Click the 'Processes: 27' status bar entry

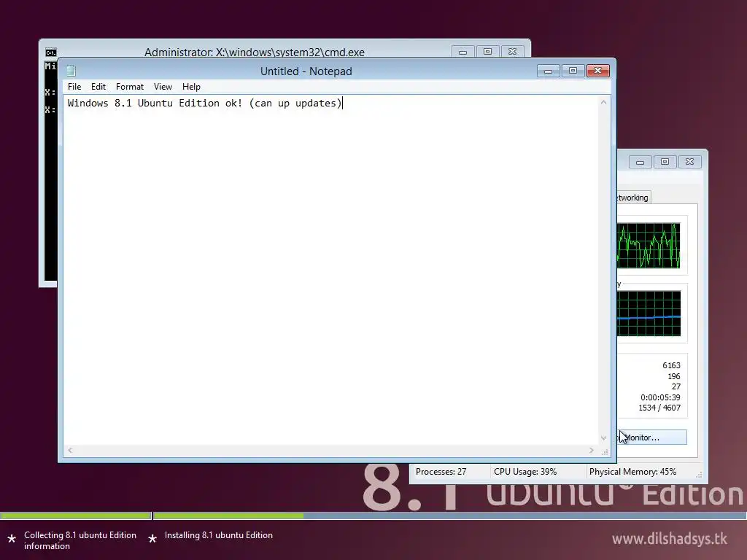click(x=441, y=472)
